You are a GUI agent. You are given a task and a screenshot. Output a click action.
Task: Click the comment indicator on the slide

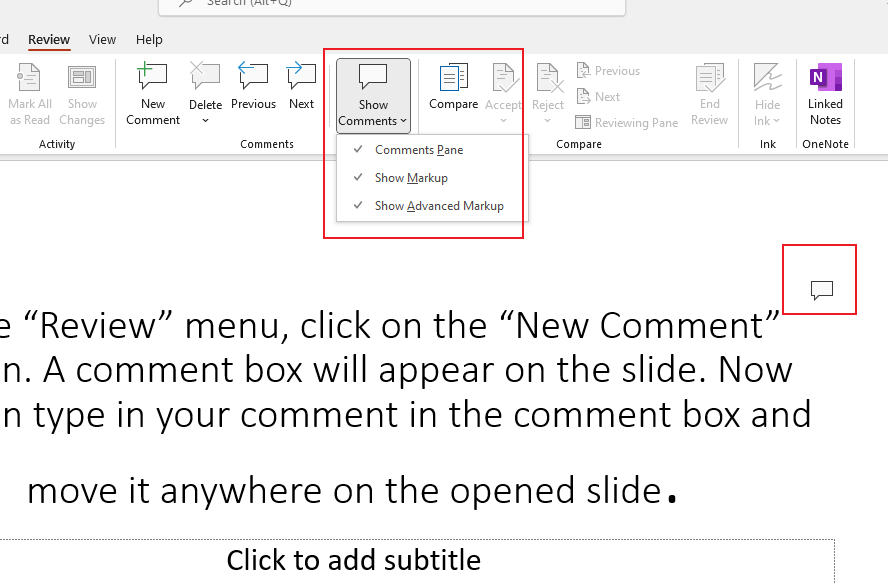(x=819, y=288)
